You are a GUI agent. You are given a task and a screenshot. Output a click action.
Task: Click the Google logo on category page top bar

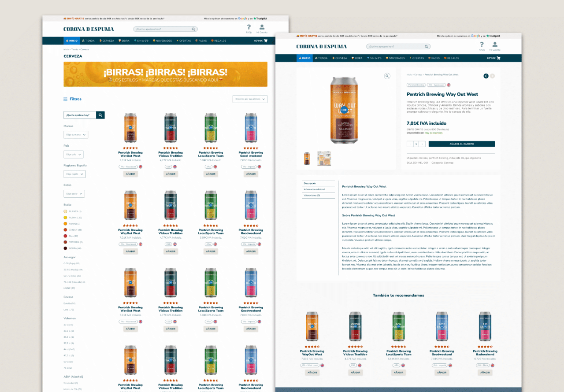(x=242, y=18)
